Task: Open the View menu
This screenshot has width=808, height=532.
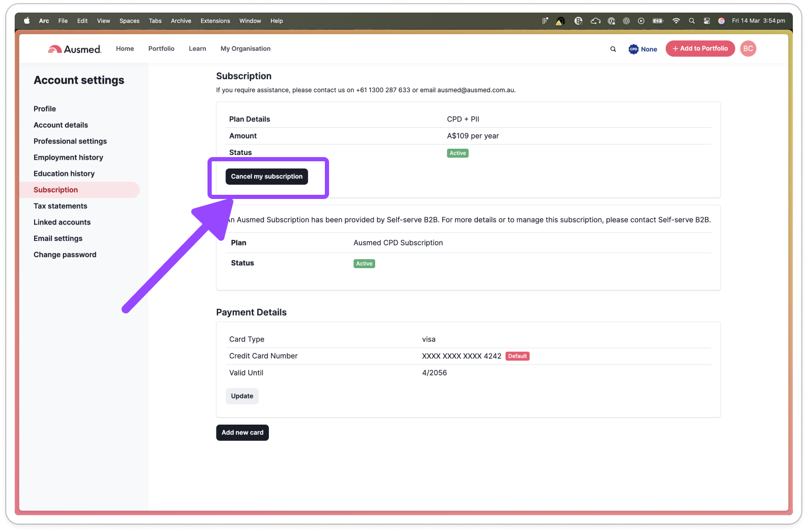Action: point(104,21)
